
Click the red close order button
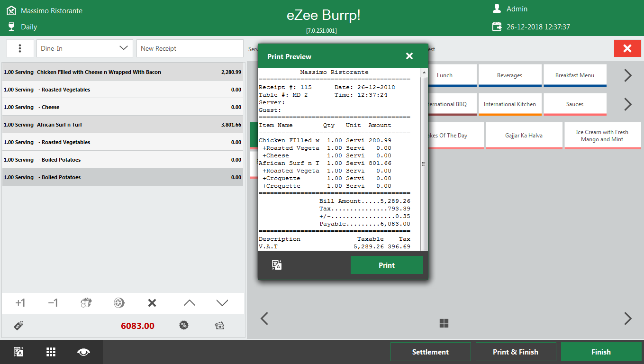[x=627, y=48]
